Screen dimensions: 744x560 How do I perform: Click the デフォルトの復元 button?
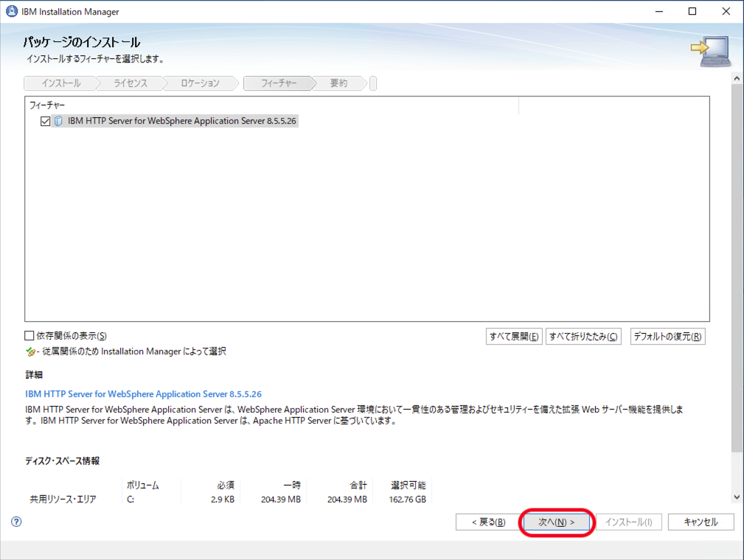[x=667, y=336]
